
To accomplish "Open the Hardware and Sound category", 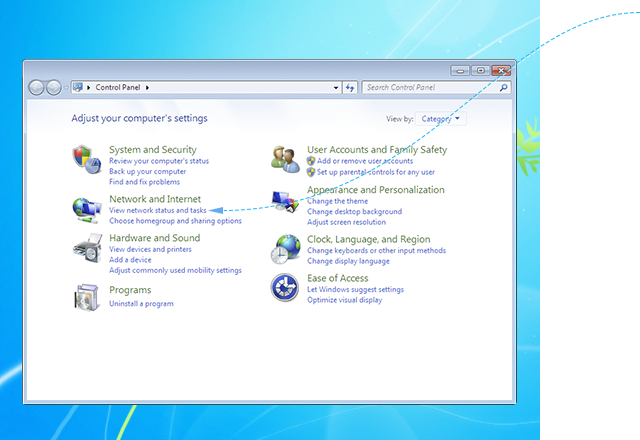I will click(x=154, y=238).
